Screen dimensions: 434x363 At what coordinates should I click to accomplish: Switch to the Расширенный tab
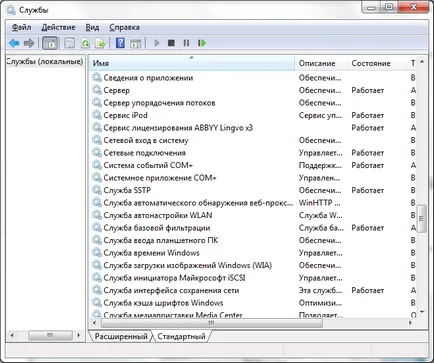click(x=121, y=336)
